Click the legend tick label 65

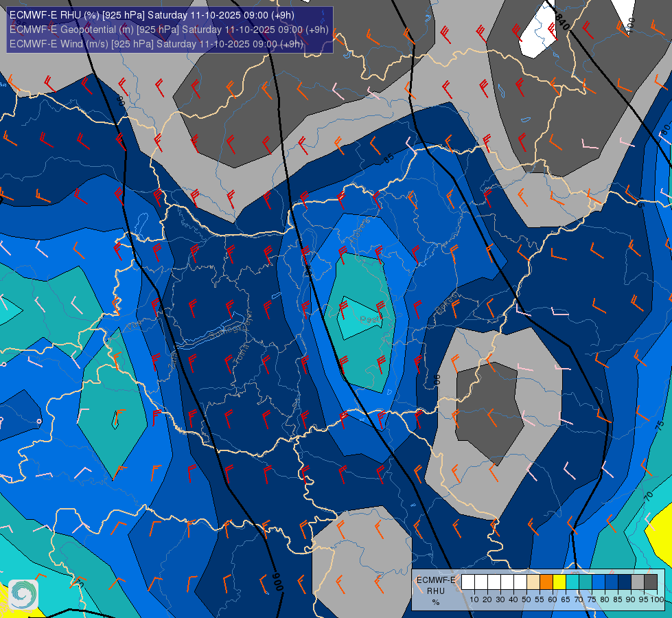point(566,600)
